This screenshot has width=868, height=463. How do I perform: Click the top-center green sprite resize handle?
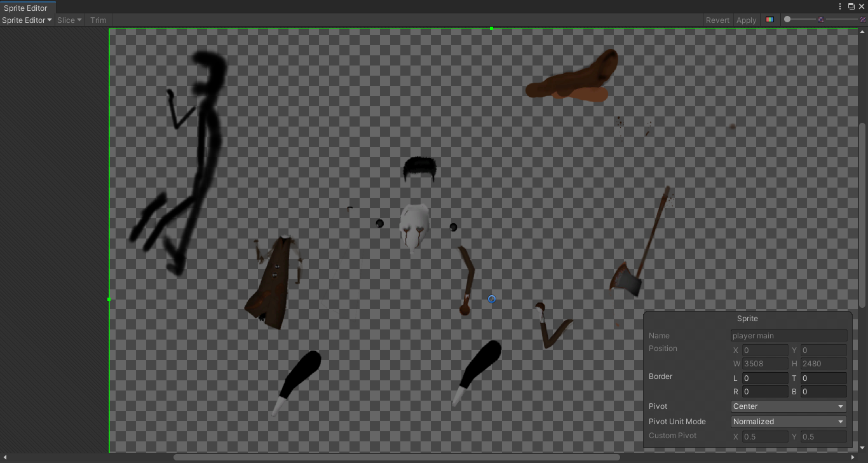[491, 29]
